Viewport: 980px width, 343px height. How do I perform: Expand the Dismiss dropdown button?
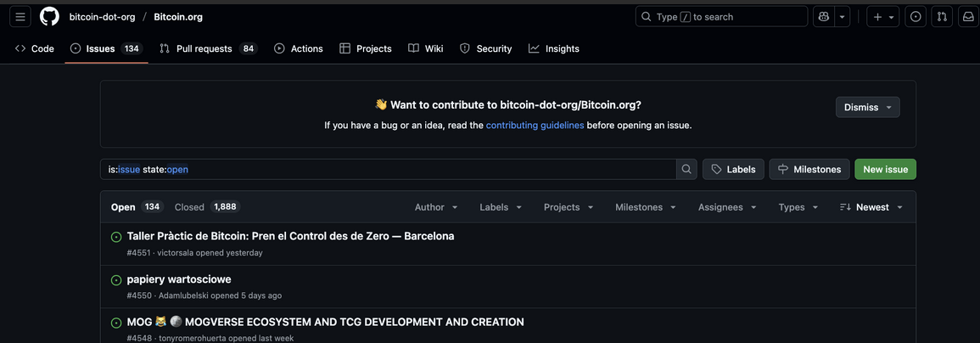[867, 108]
